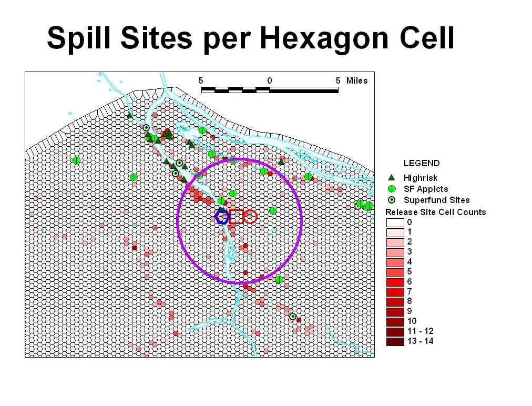Choose the darkest swatch labeled 13 - 14
Image resolution: width=532 pixels, height=406 pixels.
pyautogui.click(x=395, y=341)
